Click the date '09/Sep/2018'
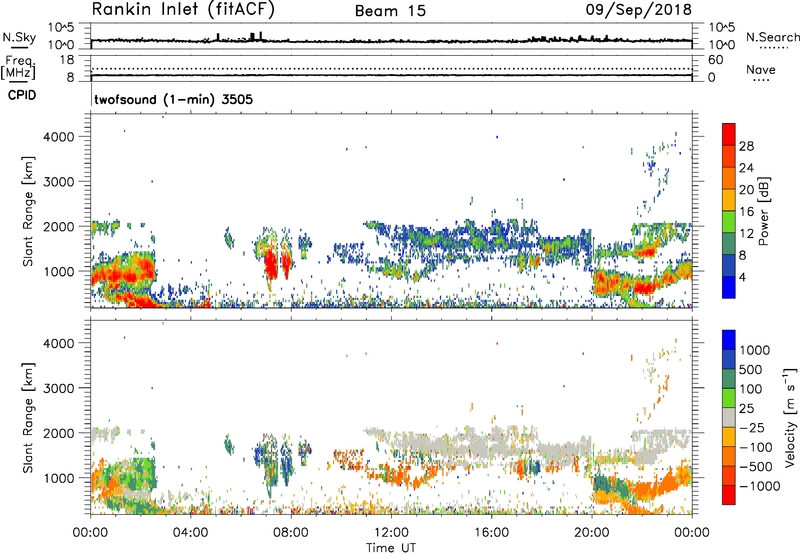Screen dimensions: 800x554 click(x=638, y=10)
